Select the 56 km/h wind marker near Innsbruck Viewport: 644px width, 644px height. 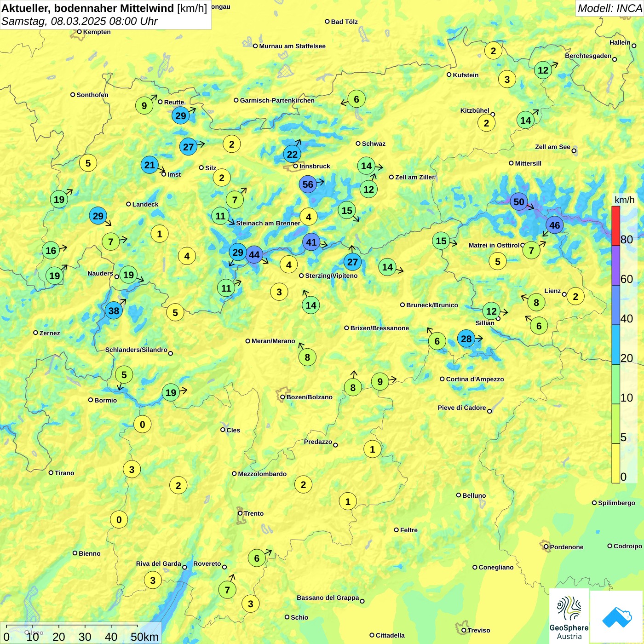(x=308, y=184)
